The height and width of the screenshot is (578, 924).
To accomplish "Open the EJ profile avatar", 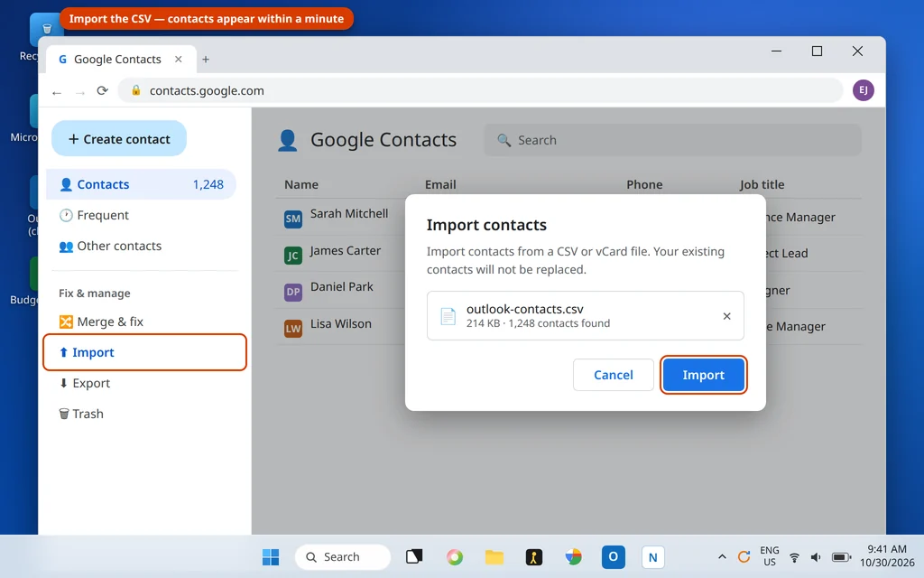I will tap(863, 89).
